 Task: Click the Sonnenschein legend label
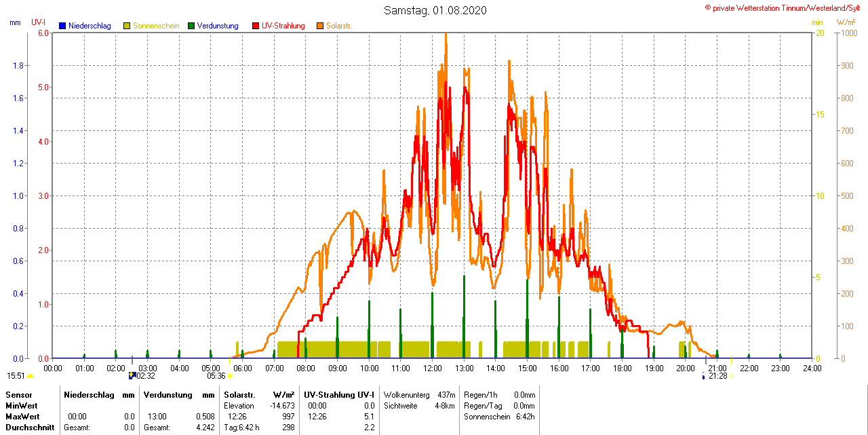(156, 26)
